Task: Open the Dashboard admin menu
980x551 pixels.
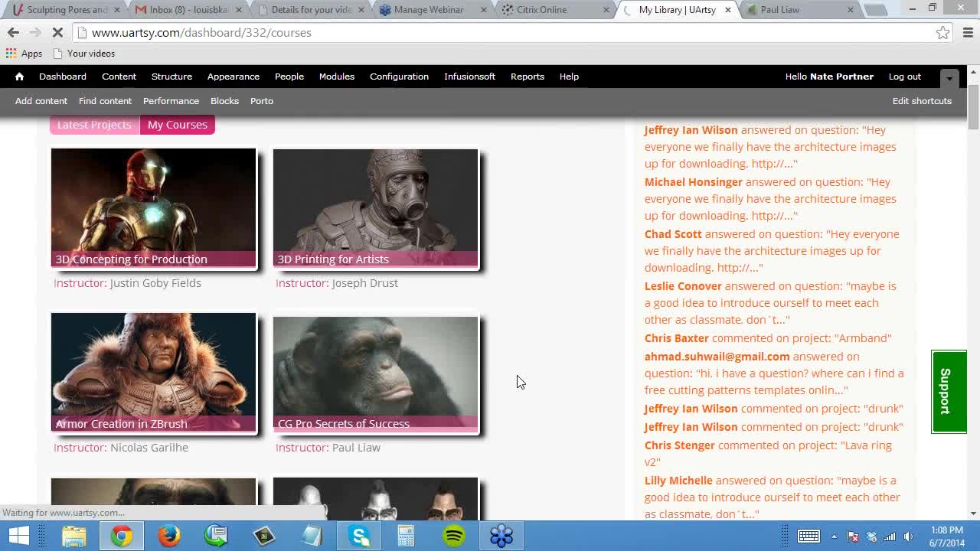Action: [63, 77]
